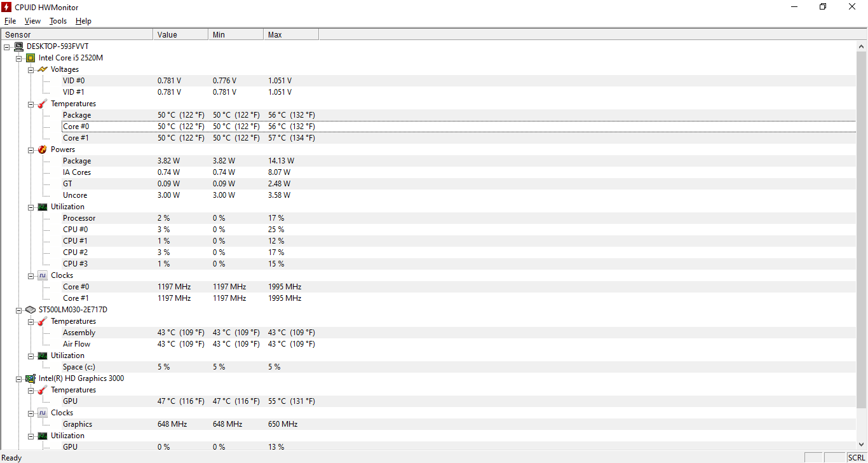Image resolution: width=868 pixels, height=463 pixels.
Task: Click the Clocks icon under Intel HD Graphics
Action: coord(43,413)
